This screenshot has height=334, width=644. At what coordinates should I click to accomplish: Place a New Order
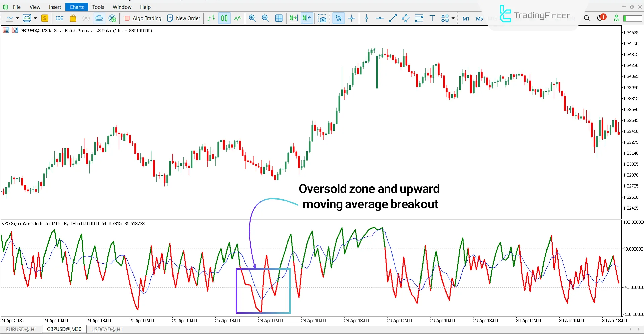click(184, 18)
